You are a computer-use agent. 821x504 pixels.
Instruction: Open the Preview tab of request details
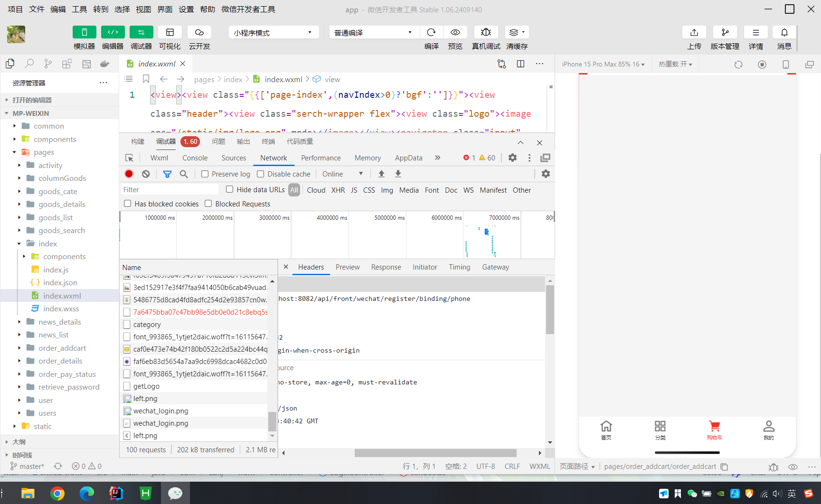(x=348, y=267)
